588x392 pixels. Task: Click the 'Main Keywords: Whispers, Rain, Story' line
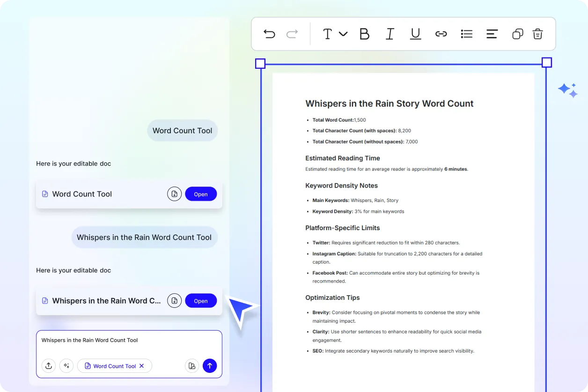355,200
